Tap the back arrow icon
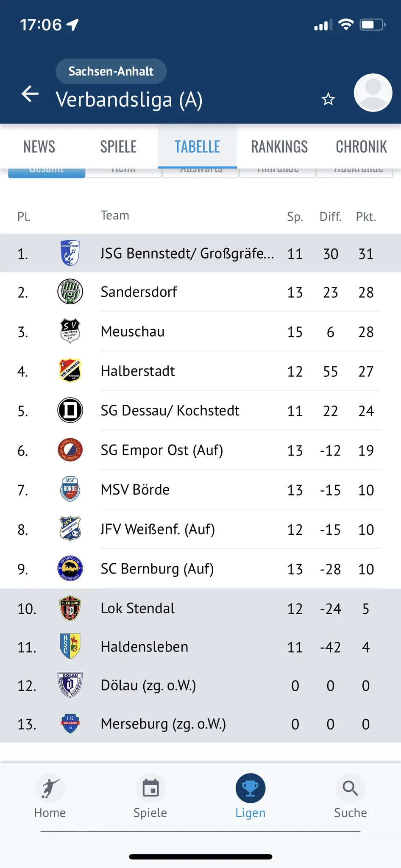The height and width of the screenshot is (868, 401). coord(30,94)
